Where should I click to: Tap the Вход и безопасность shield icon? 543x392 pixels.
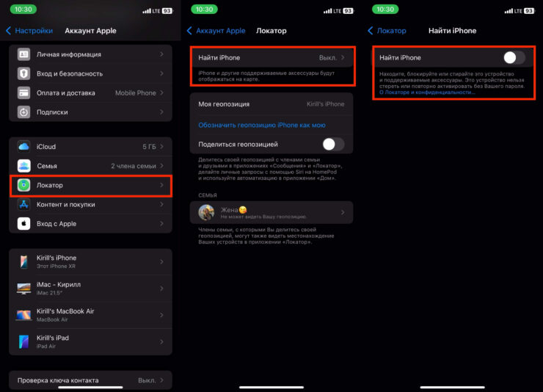click(x=24, y=73)
